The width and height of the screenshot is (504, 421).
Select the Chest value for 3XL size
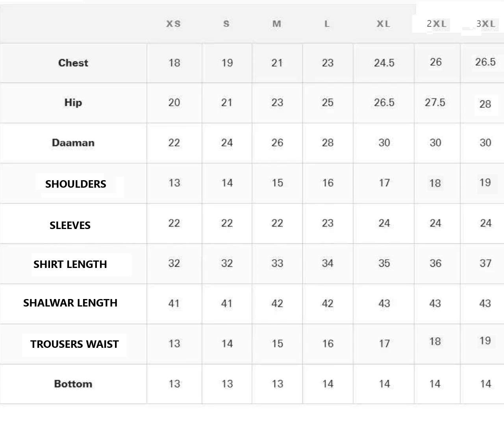click(485, 62)
